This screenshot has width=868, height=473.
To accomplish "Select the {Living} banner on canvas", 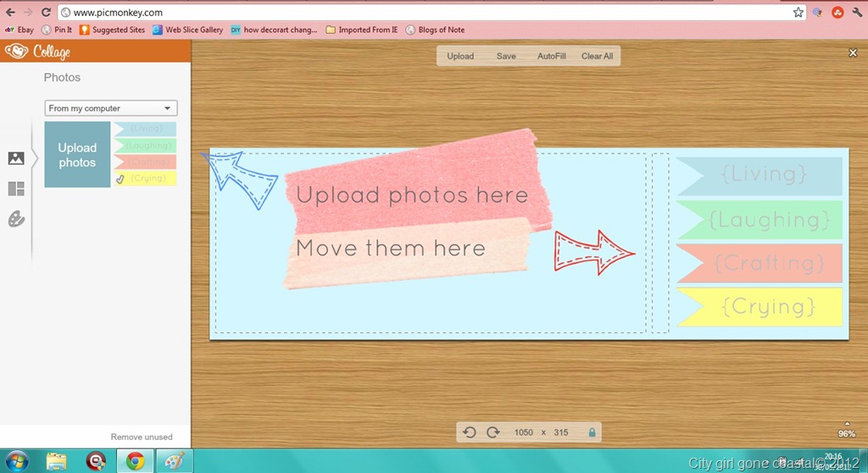I will click(x=759, y=176).
